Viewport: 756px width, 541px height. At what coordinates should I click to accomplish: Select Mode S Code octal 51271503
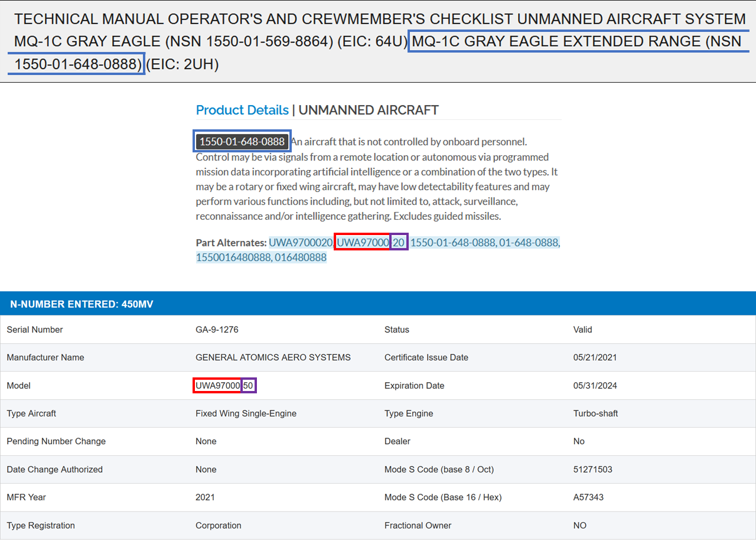pos(592,470)
